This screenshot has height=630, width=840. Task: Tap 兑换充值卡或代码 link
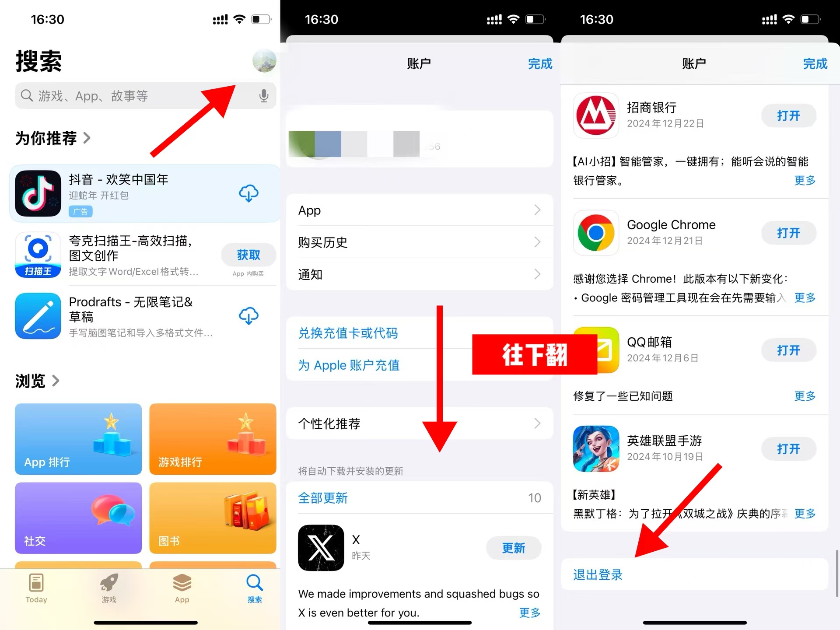[350, 333]
